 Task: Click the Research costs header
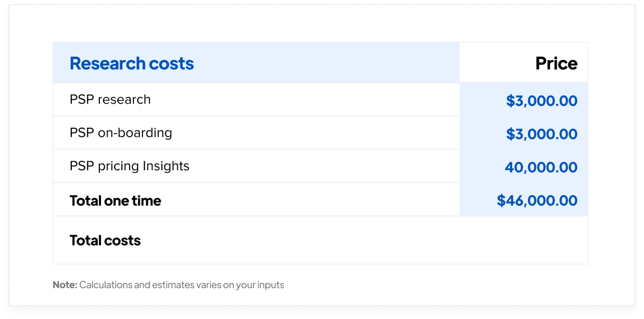131,63
